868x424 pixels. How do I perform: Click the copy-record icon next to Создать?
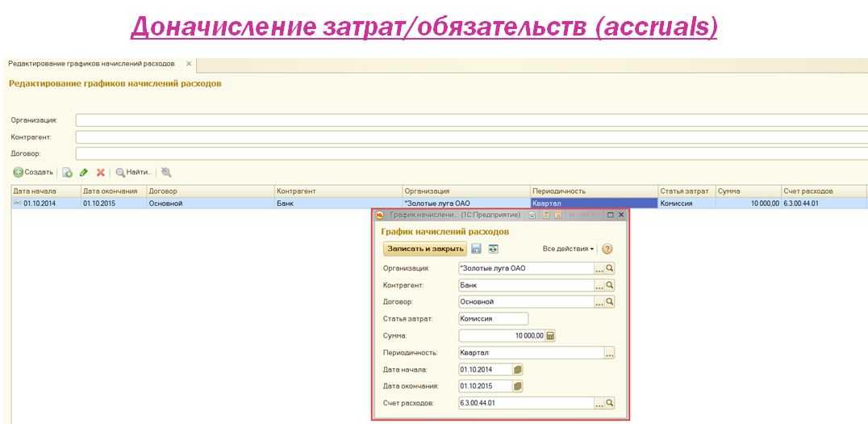(x=68, y=172)
